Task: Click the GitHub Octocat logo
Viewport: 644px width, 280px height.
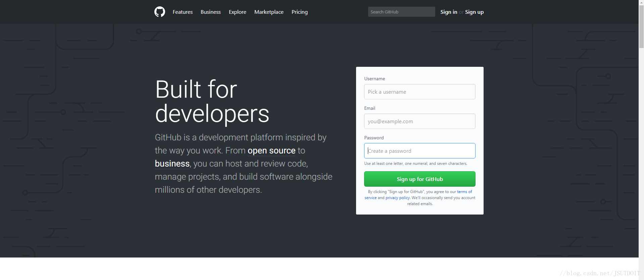Action: tap(160, 12)
